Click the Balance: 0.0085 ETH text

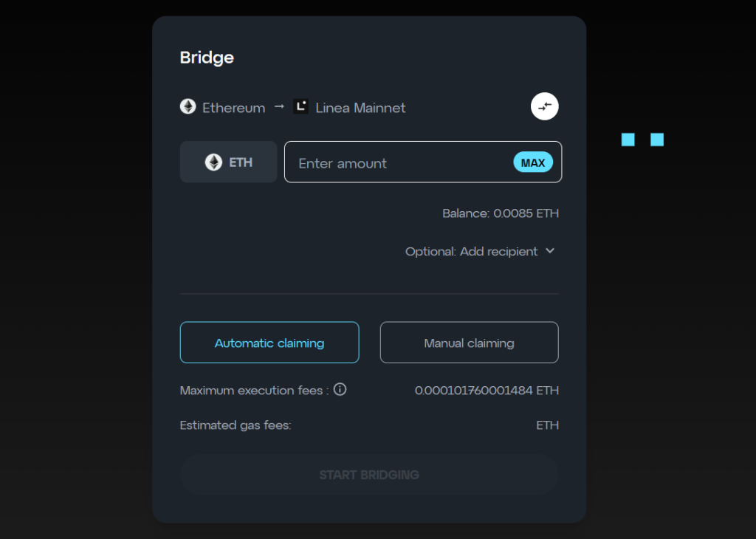pyautogui.click(x=501, y=213)
